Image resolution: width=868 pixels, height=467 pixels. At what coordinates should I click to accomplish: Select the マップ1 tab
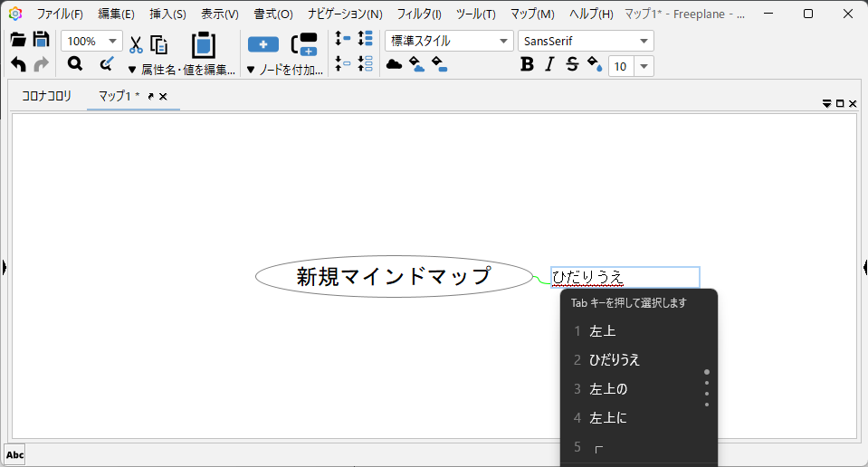119,96
